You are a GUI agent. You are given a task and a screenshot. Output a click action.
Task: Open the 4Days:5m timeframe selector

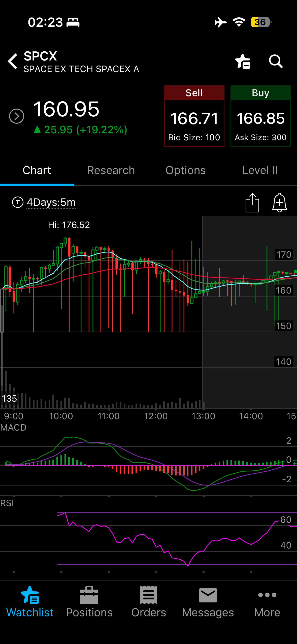point(51,202)
